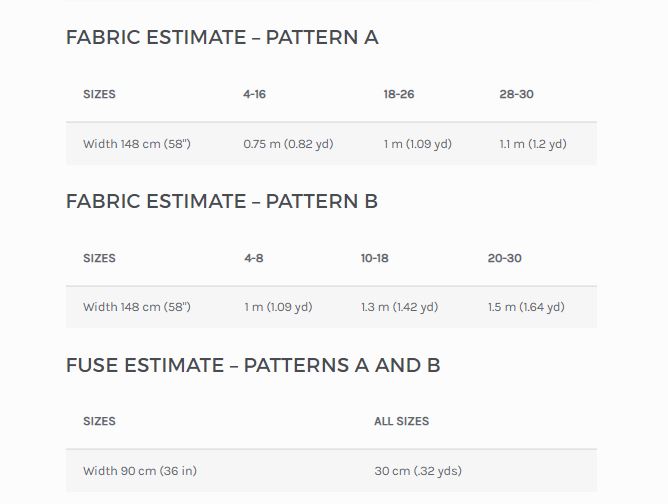Select the 1.5 m (1.64 yd) cell
This screenshot has height=504, width=668.
[526, 307]
